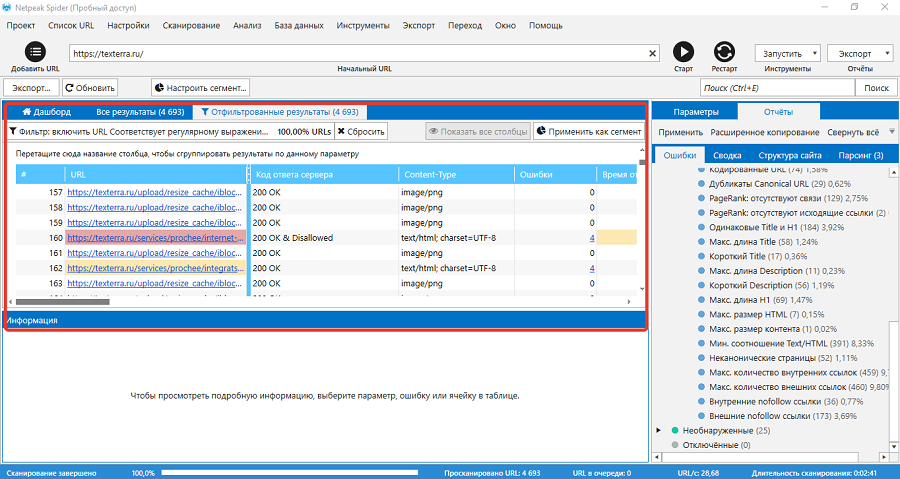Click the Экспорт... button
Image resolution: width=900 pixels, height=479 pixels.
click(32, 88)
